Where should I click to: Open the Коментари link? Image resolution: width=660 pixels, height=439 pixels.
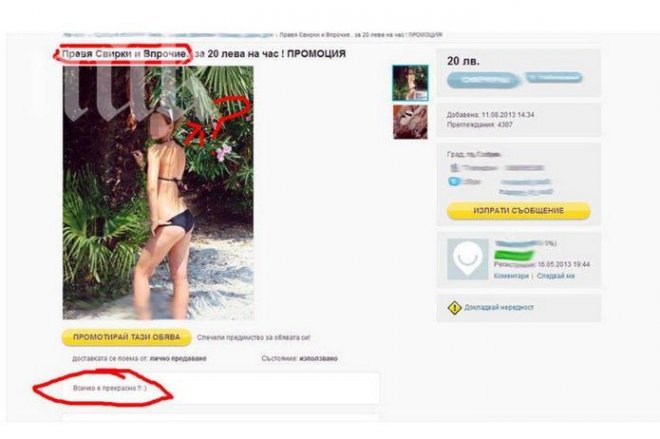click(x=511, y=276)
